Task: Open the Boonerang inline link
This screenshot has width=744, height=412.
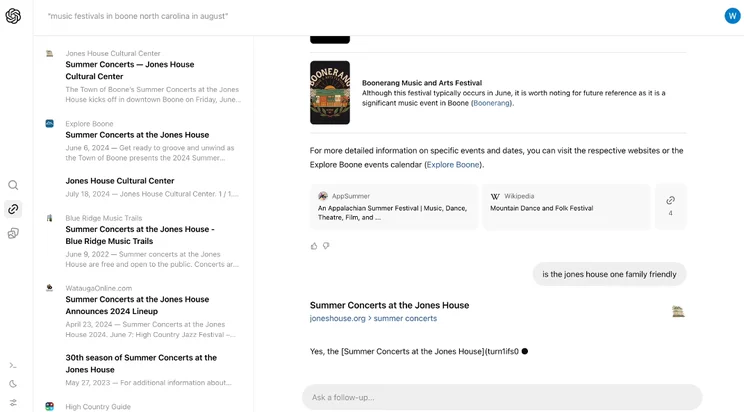Action: click(491, 103)
